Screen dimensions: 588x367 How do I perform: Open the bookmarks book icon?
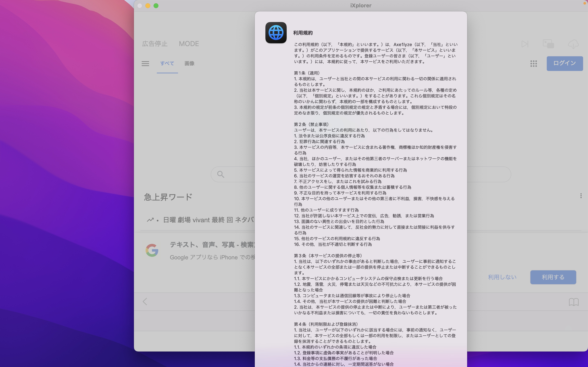574,302
